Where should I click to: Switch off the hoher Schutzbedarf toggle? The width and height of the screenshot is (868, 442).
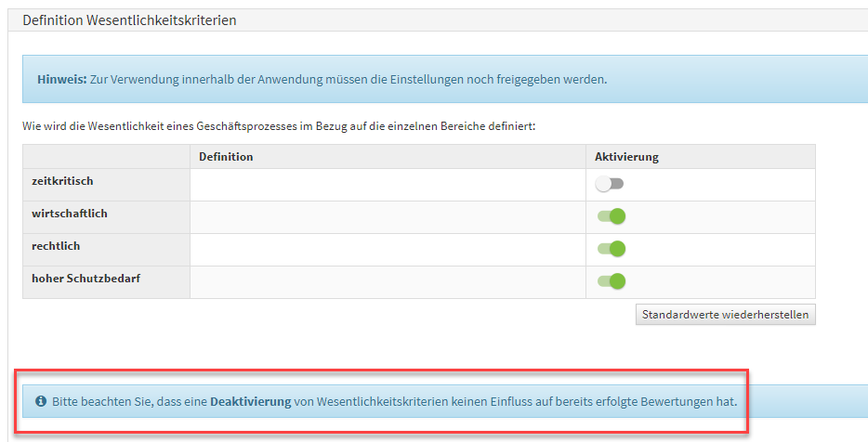click(611, 281)
